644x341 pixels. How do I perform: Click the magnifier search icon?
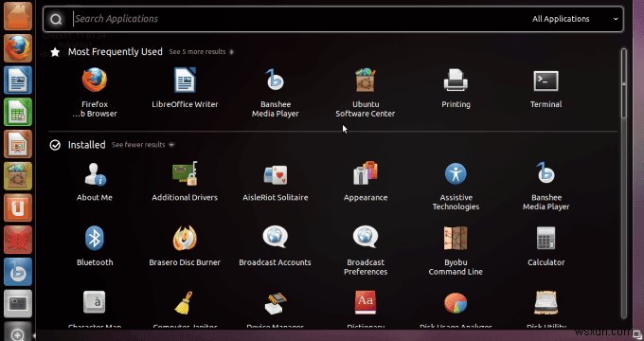pos(56,19)
